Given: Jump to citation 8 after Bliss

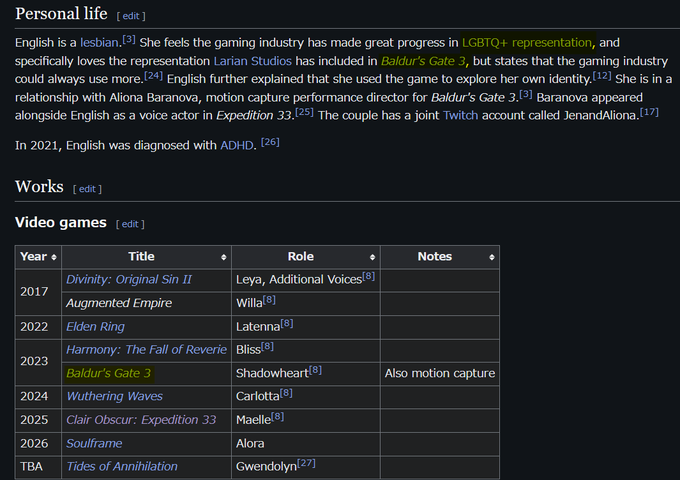Looking at the screenshot, I should pyautogui.click(x=267, y=346).
